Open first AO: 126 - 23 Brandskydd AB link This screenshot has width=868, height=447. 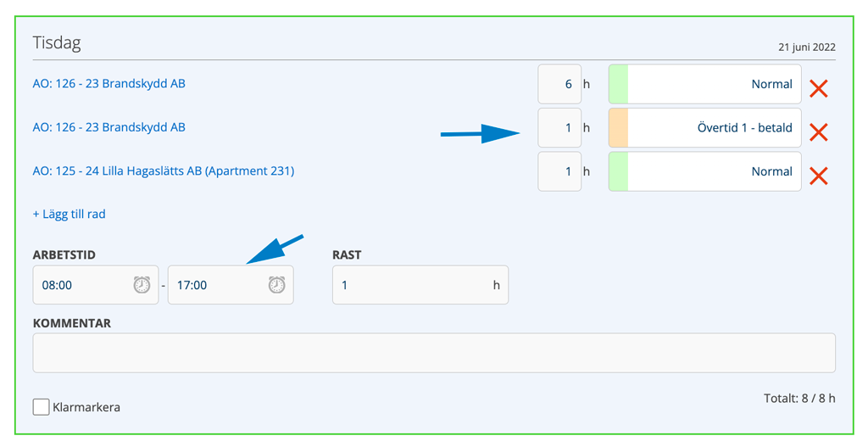(x=109, y=84)
